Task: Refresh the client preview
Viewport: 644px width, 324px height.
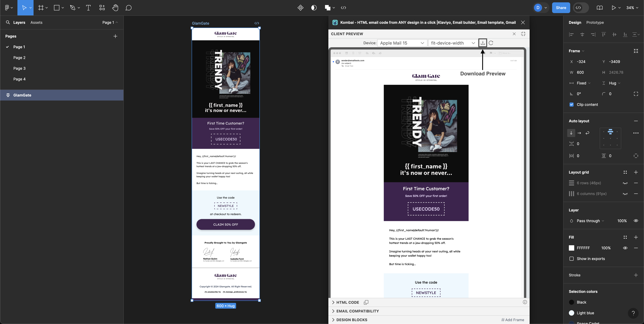Action: pyautogui.click(x=491, y=43)
